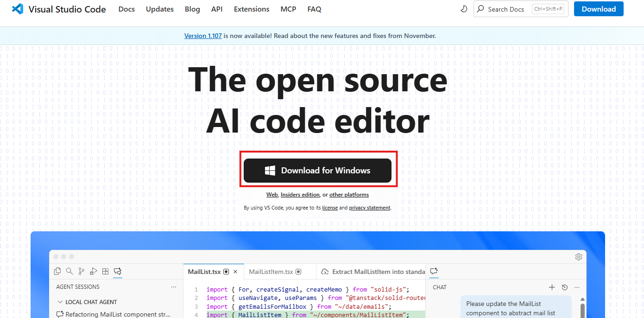
Task: Click the Download for Windows button
Action: pyautogui.click(x=317, y=171)
